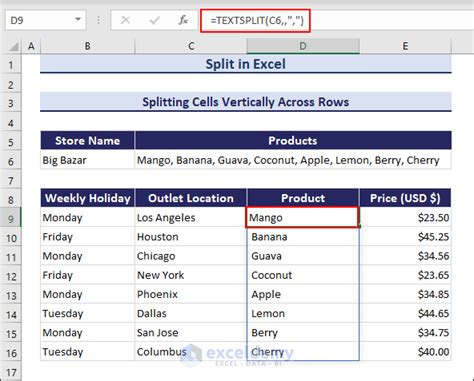The width and height of the screenshot is (474, 381).
Task: Click the '$34.85' price cell
Action: pyautogui.click(x=405, y=294)
